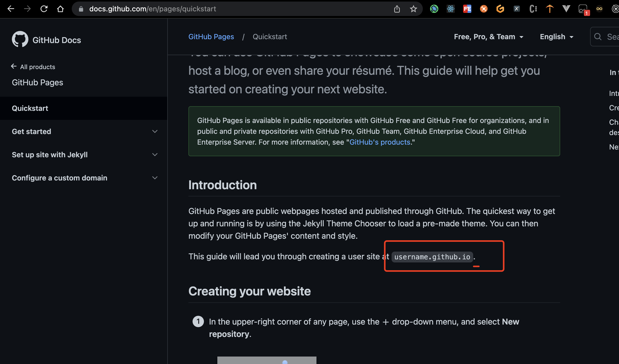Click the search magnifier icon
Screen dimensions: 619x364
[x=598, y=37]
